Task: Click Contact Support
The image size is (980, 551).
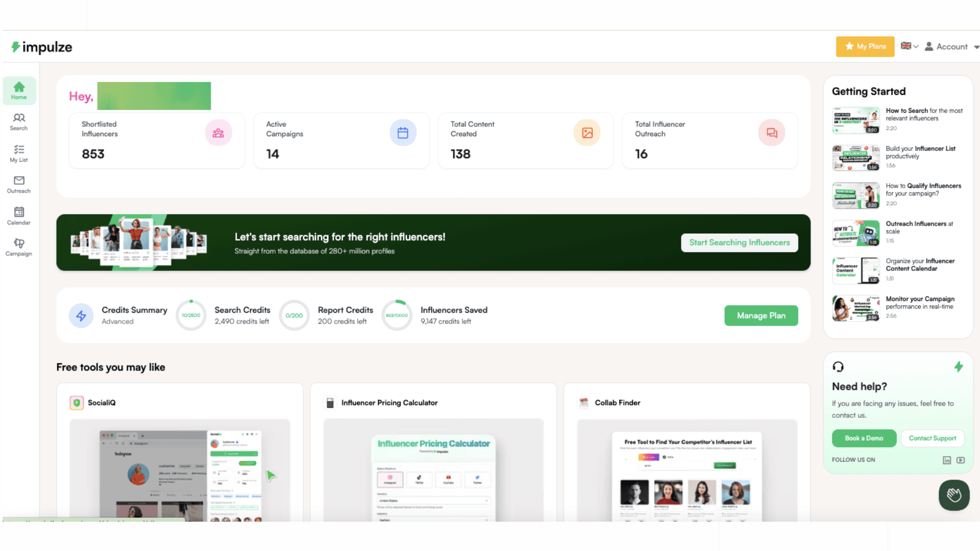Action: click(x=933, y=438)
